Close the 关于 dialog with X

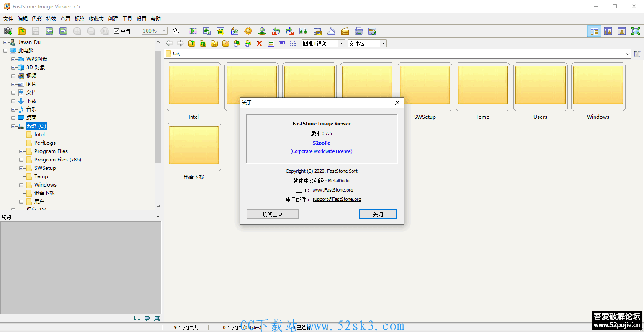click(397, 103)
